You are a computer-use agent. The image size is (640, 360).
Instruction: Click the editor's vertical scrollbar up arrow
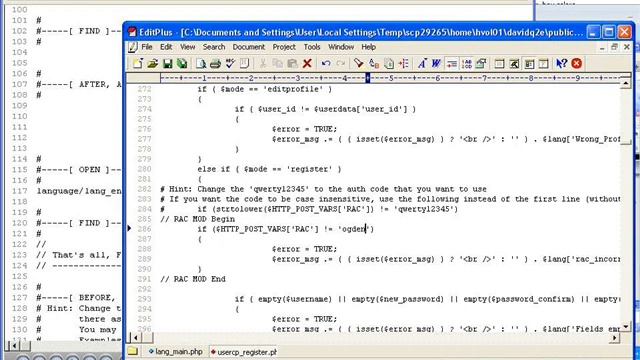click(625, 83)
